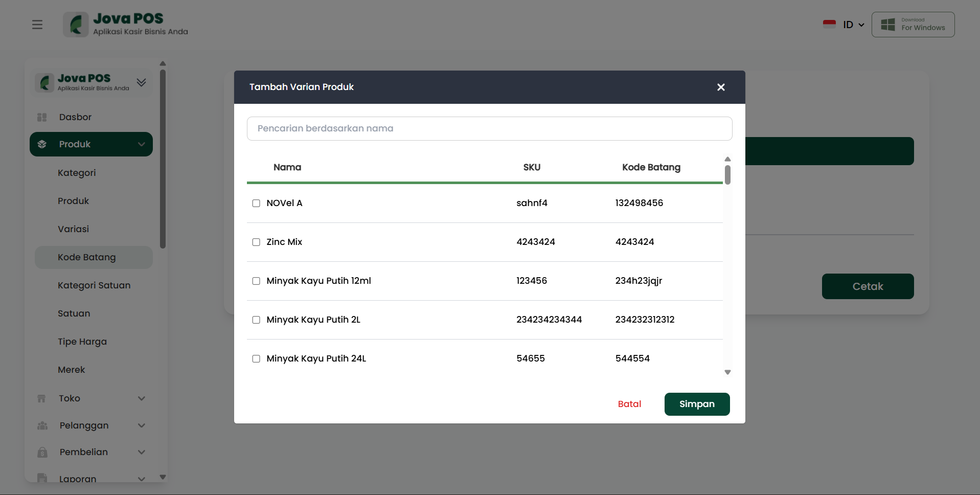Select the Minyak Kayu Putih 2L checkbox
980x495 pixels.
pos(256,320)
